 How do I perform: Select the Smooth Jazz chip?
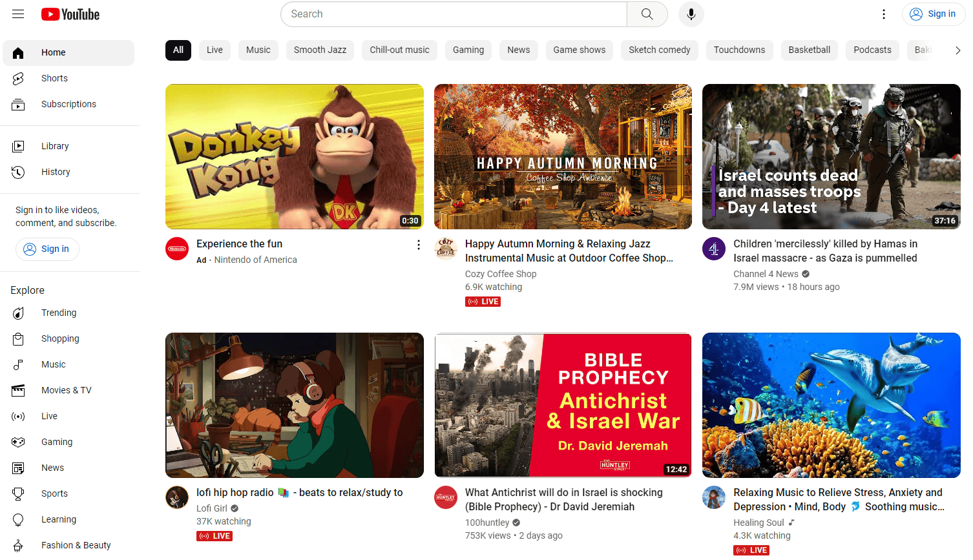point(320,50)
